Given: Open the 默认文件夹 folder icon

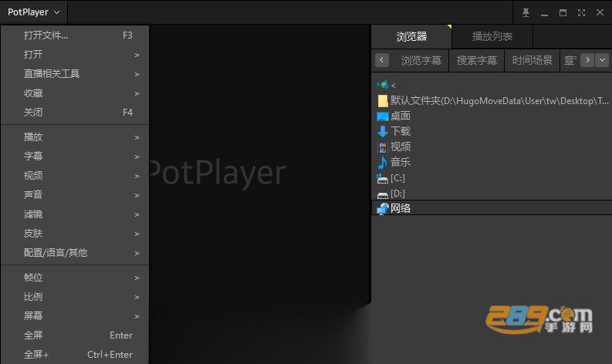Looking at the screenshot, I should 383,101.
